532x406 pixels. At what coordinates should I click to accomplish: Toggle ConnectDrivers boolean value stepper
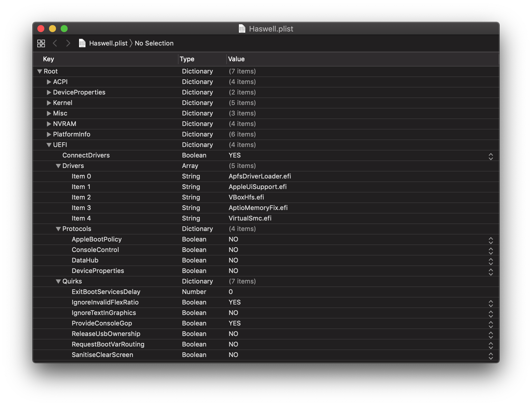coord(491,157)
